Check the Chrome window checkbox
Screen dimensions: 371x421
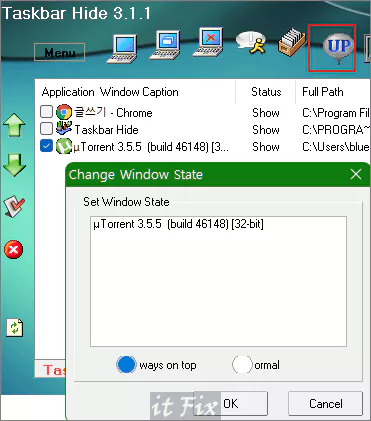(46, 112)
